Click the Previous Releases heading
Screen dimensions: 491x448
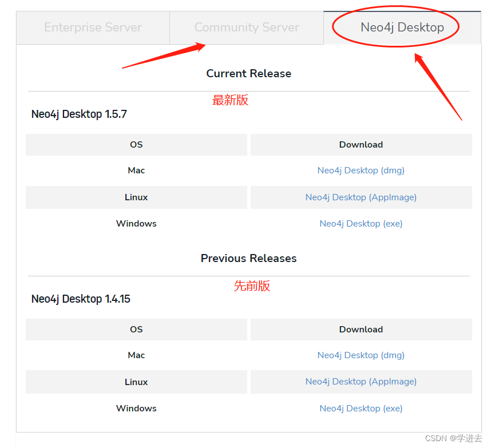[248, 258]
